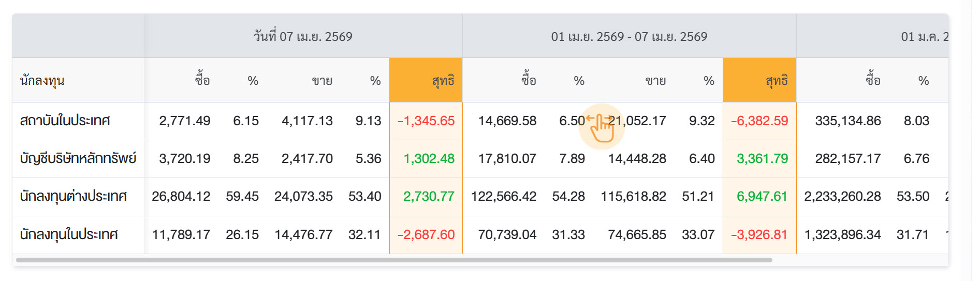Click the foreign investor buy value 26,804.12
This screenshot has width=980, height=281.
point(181,197)
